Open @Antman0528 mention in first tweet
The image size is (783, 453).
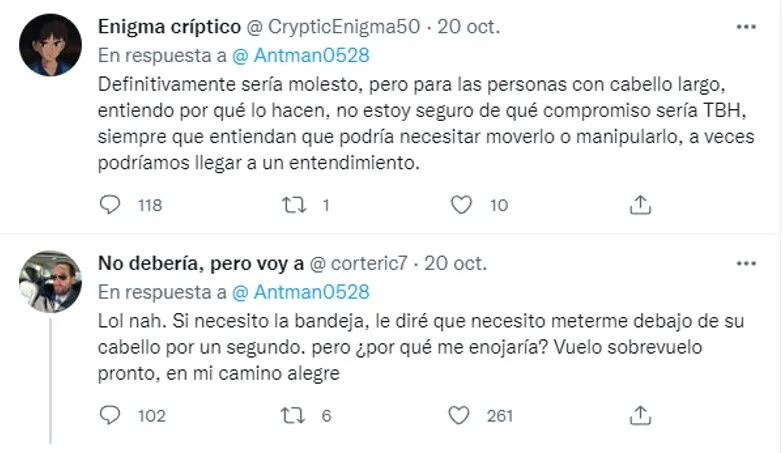[x=301, y=55]
